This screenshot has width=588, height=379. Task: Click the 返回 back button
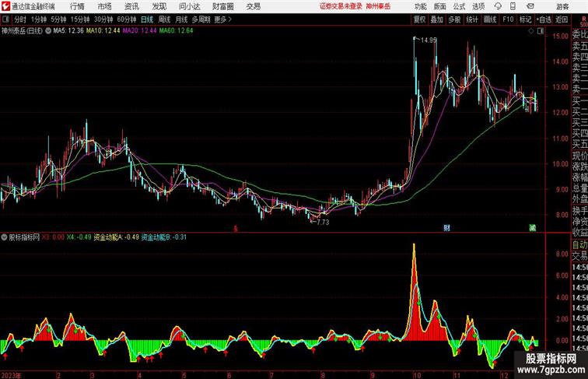click(x=562, y=19)
